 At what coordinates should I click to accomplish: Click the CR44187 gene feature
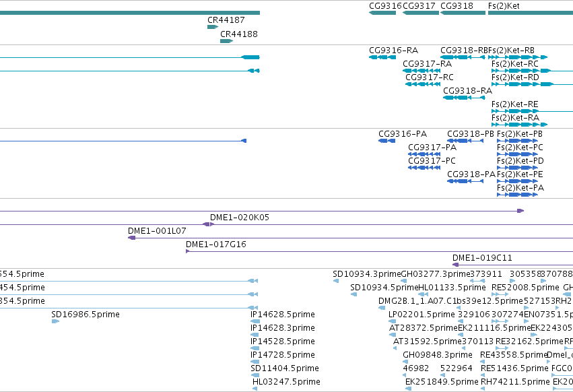tap(213, 27)
